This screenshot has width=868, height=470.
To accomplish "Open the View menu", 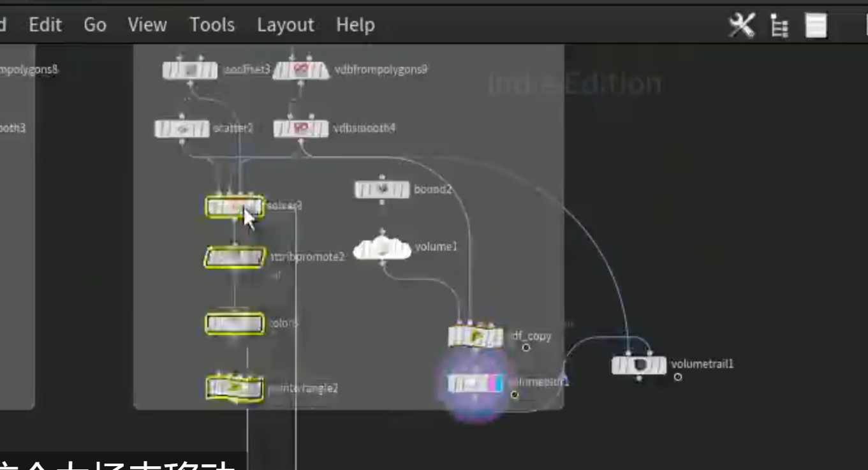I will pos(147,25).
